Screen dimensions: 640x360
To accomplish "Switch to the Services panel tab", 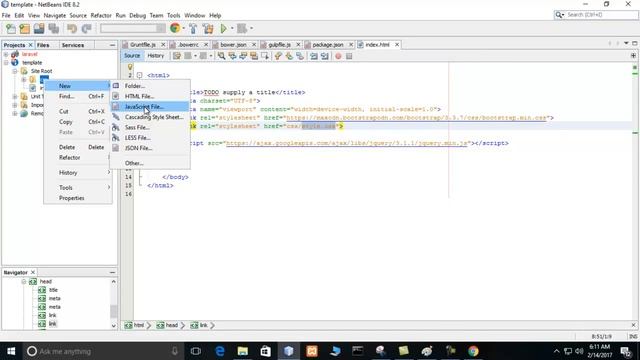I will (73, 45).
